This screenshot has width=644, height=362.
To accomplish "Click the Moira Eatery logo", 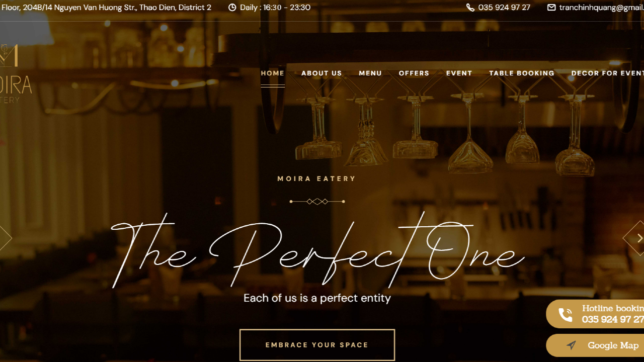I will coord(15,74).
